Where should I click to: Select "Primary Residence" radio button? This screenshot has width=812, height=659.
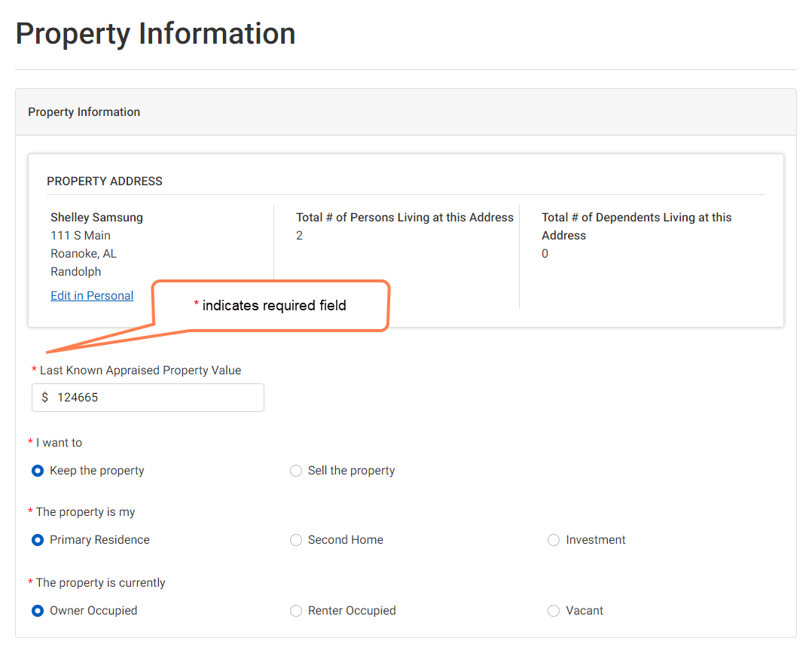coord(37,540)
